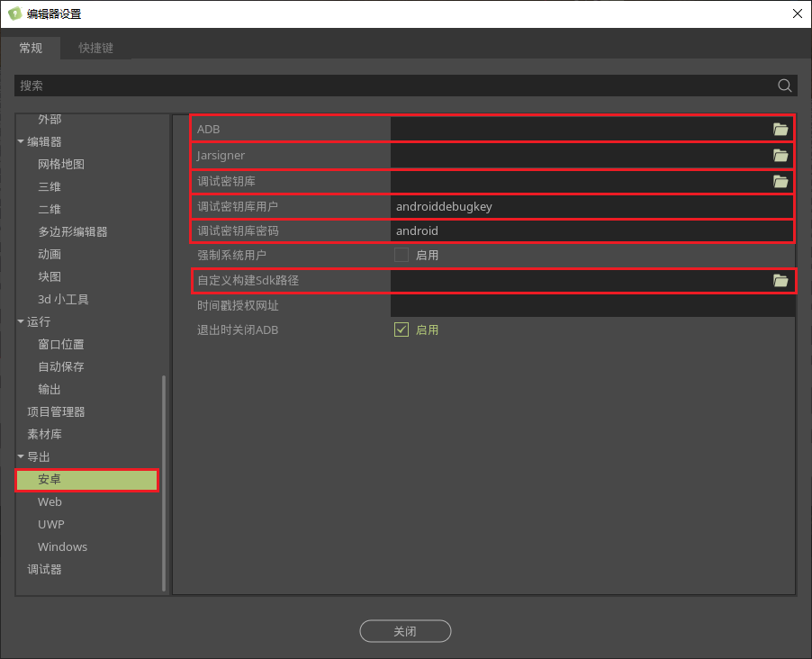Select 素材库 in the settings tree
Viewport: 812px width, 659px height.
pyautogui.click(x=44, y=434)
